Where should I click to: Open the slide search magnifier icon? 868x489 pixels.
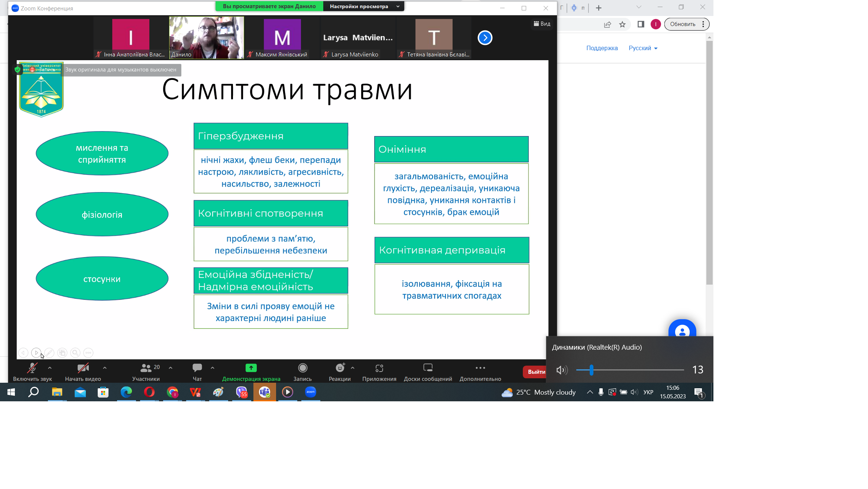75,353
